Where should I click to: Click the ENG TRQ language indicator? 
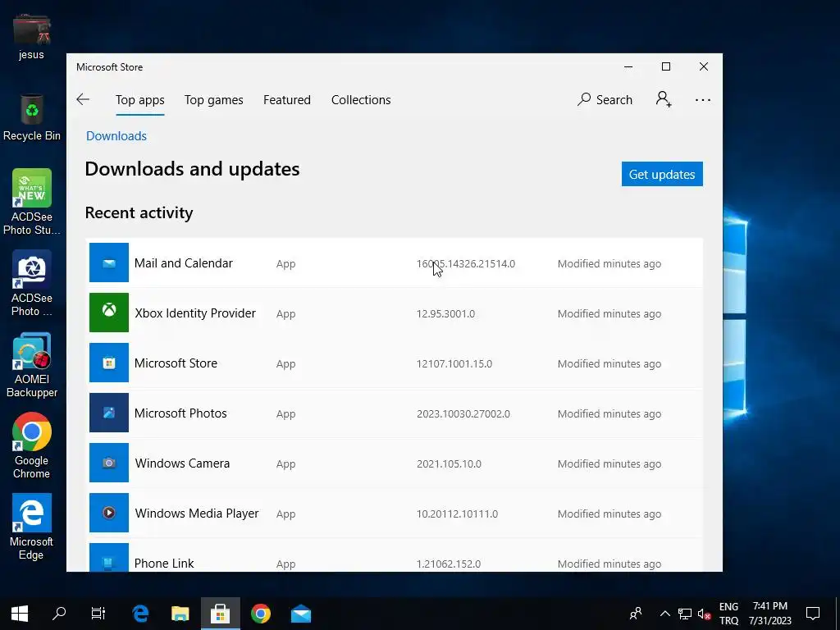click(x=728, y=614)
